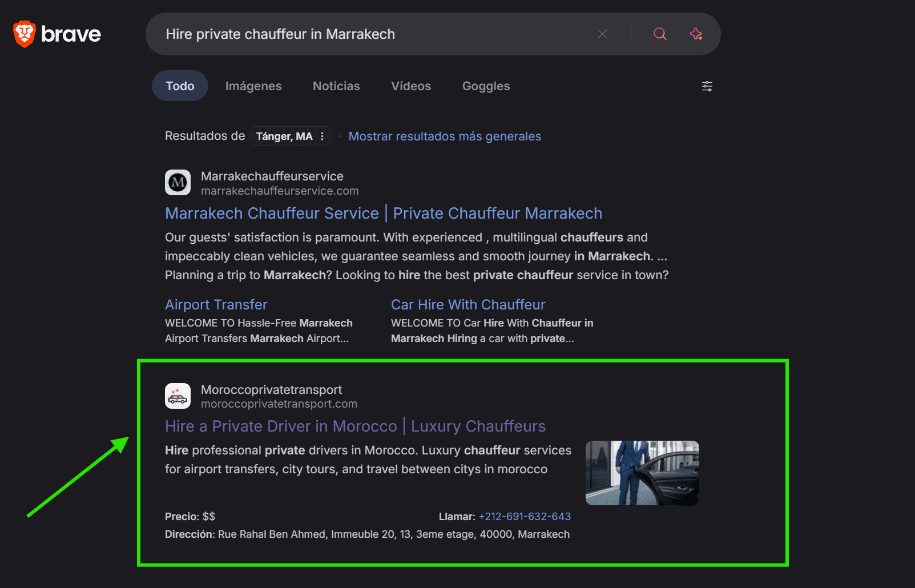
Task: Click the Marrakechauffeurservice site favicon
Action: 178,183
